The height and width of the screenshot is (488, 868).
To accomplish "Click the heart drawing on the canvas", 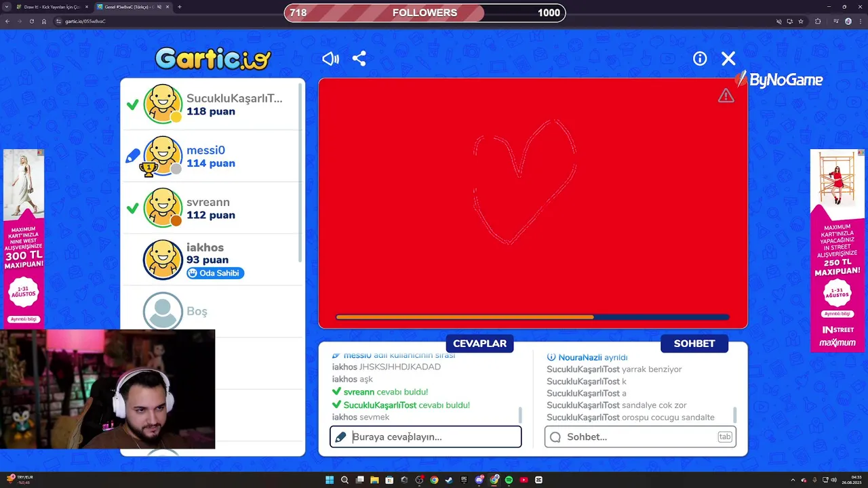I will click(524, 182).
